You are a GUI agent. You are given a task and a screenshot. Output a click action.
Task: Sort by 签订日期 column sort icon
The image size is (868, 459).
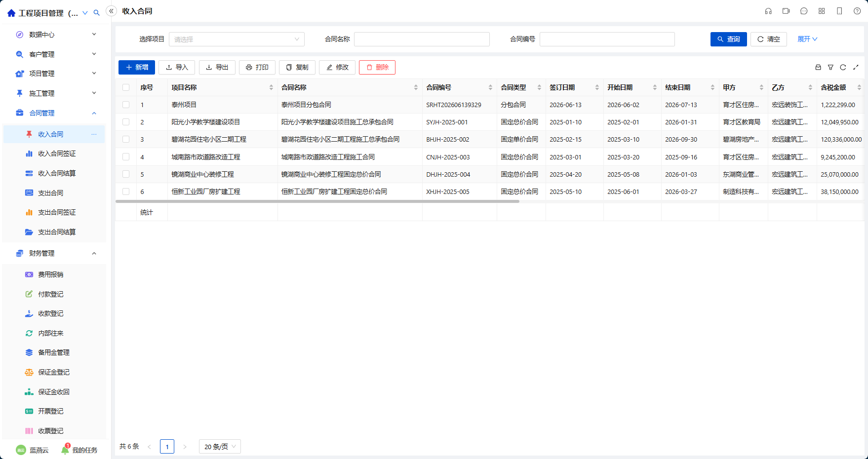click(597, 87)
